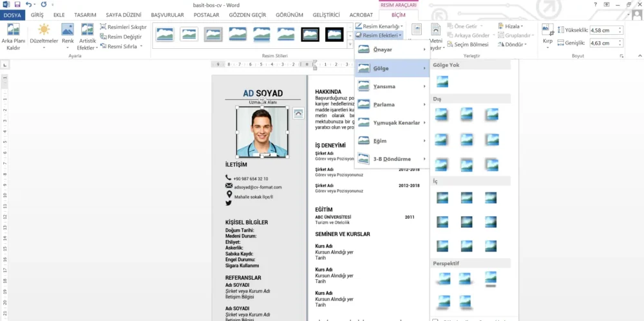644x321 pixels.
Task: Undo the last action
Action: click(28, 5)
